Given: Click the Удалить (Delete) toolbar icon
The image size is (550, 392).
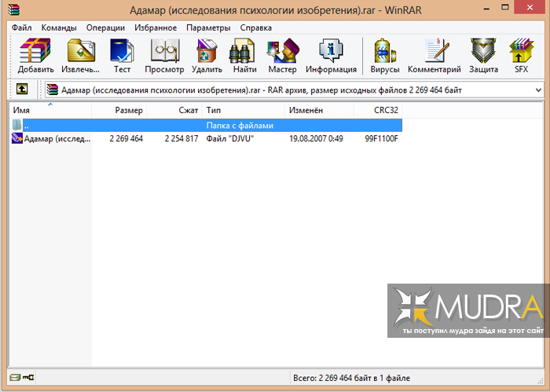Looking at the screenshot, I should (207, 51).
